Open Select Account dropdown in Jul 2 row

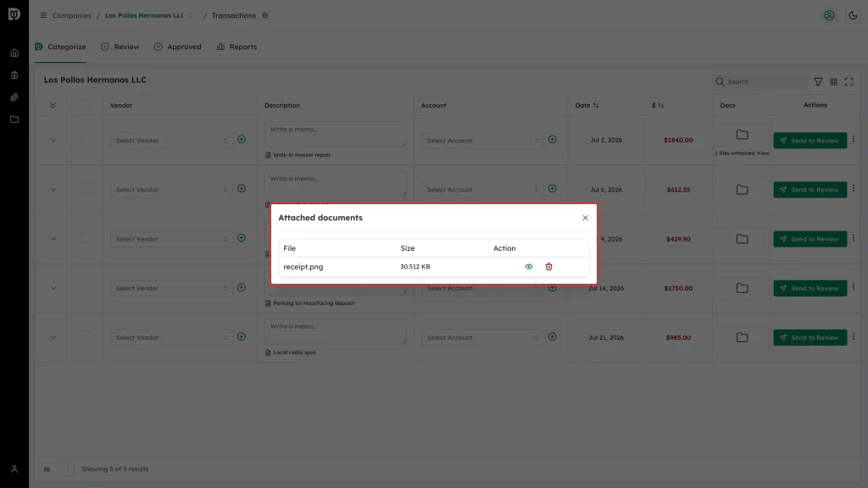point(482,141)
